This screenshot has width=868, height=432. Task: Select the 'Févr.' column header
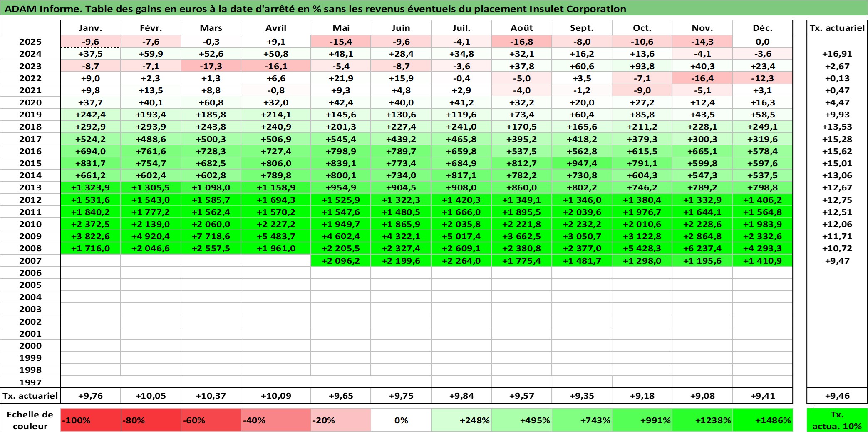click(151, 28)
